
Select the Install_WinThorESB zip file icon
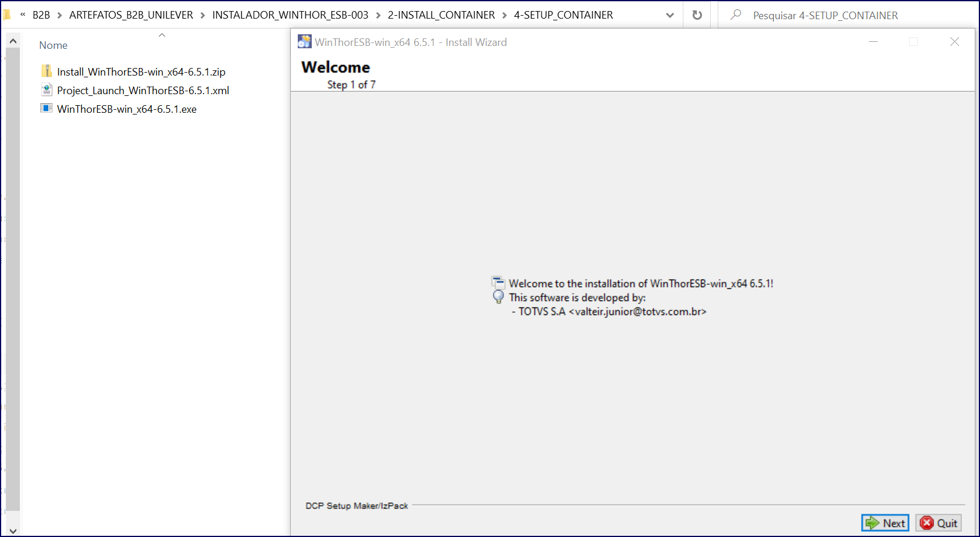click(x=47, y=71)
